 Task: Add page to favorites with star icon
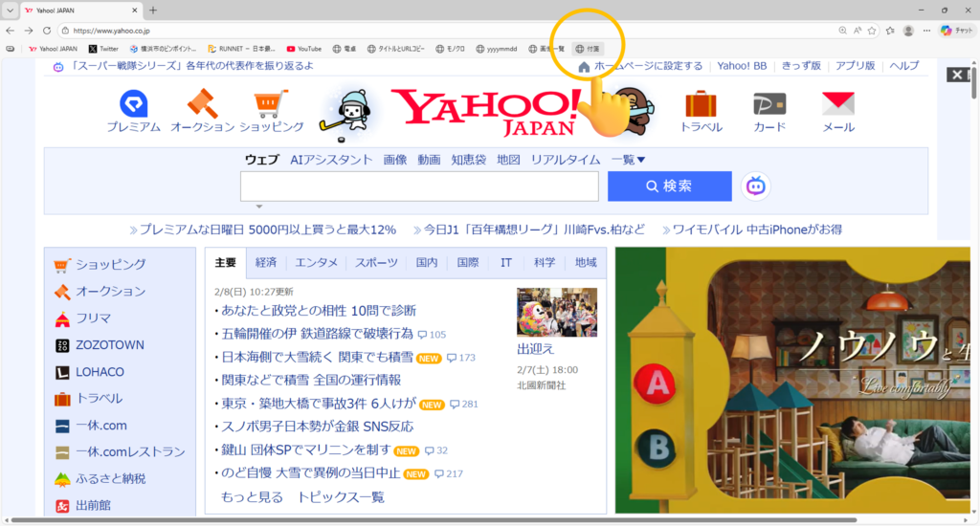click(872, 31)
